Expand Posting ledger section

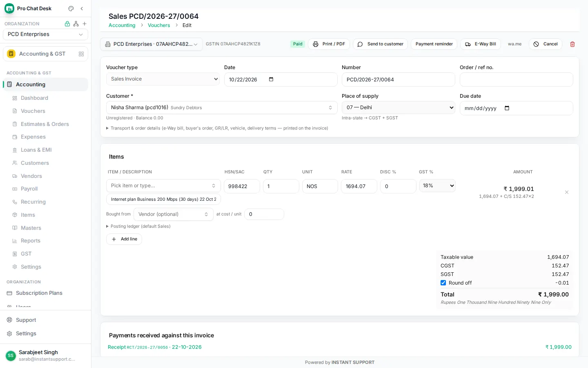click(x=138, y=227)
